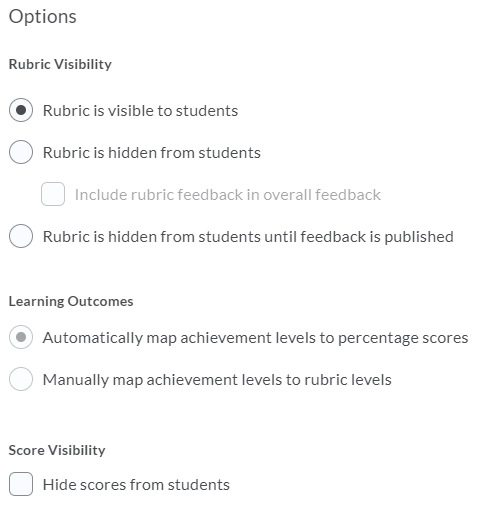Click the 'Options' section heading

tap(43, 16)
